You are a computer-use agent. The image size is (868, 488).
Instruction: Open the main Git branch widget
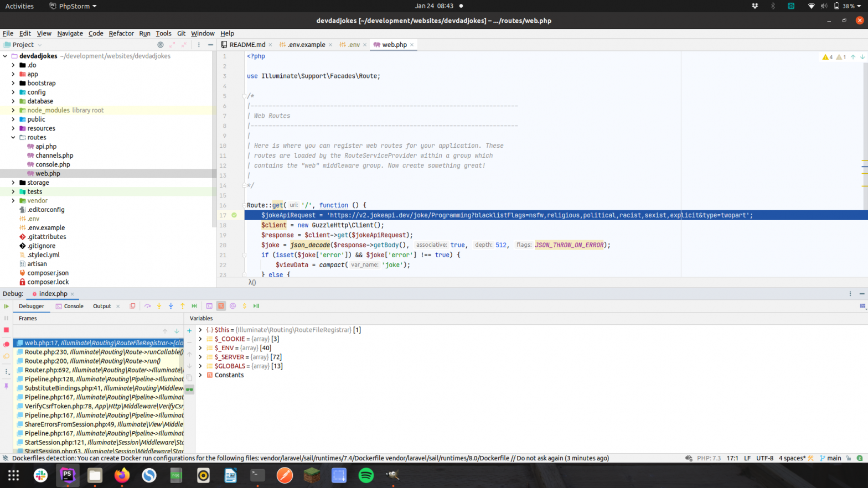coord(830,458)
